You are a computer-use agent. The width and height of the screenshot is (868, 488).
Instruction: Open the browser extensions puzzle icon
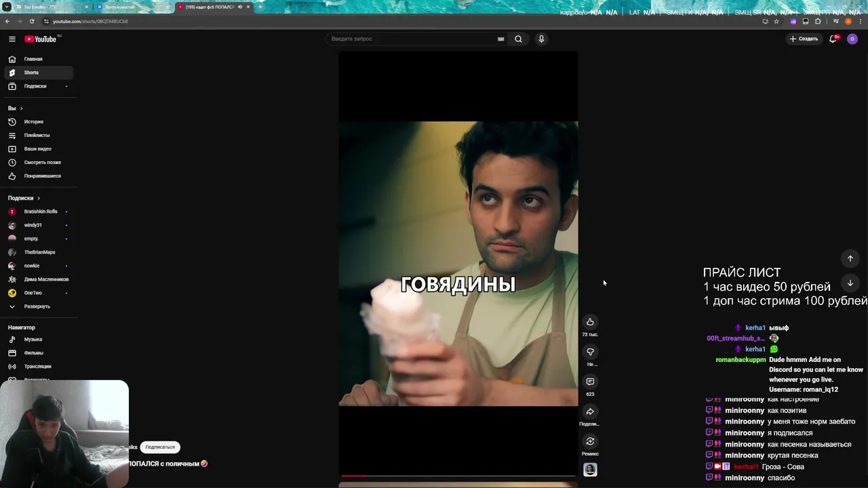pos(818,21)
